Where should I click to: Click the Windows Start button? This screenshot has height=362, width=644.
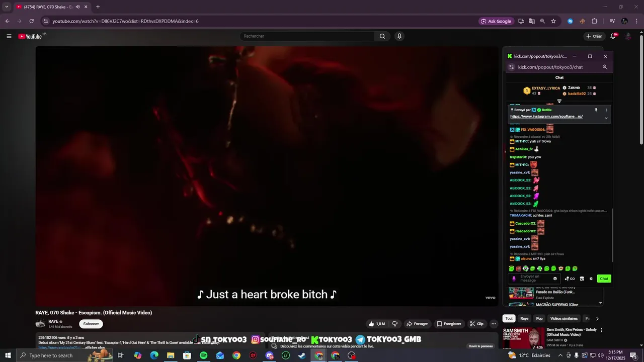coord(8,355)
